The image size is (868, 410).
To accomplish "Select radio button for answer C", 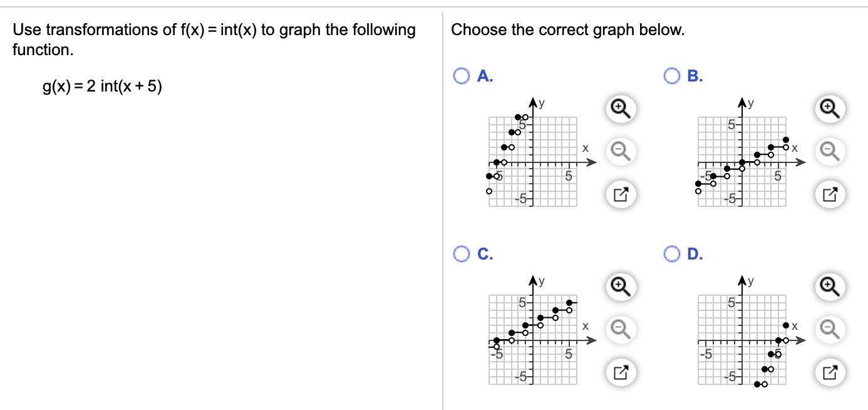I will tap(462, 254).
